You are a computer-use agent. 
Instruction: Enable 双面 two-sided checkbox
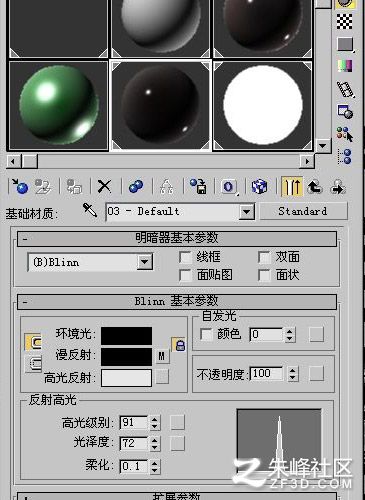264,257
